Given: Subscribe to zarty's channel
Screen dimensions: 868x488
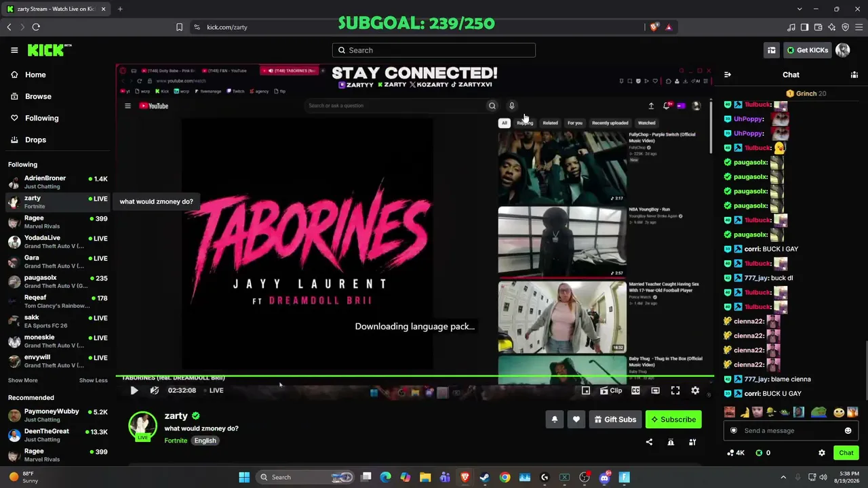Looking at the screenshot, I should [x=673, y=420].
